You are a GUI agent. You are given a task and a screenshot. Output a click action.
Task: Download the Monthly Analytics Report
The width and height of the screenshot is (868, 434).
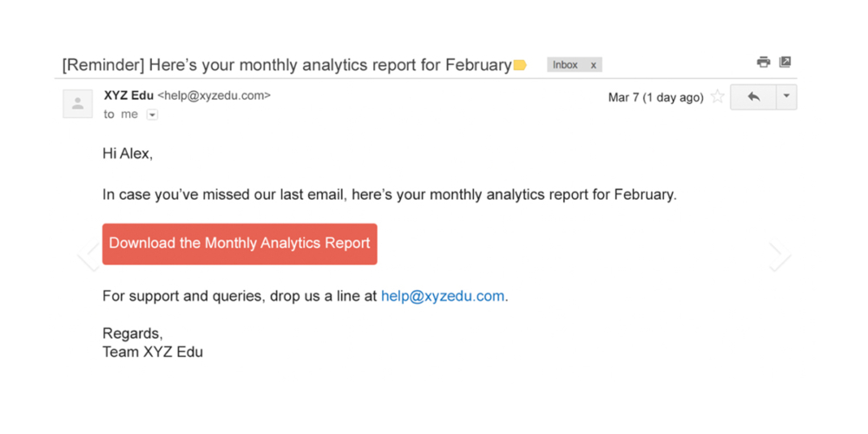[x=240, y=244]
